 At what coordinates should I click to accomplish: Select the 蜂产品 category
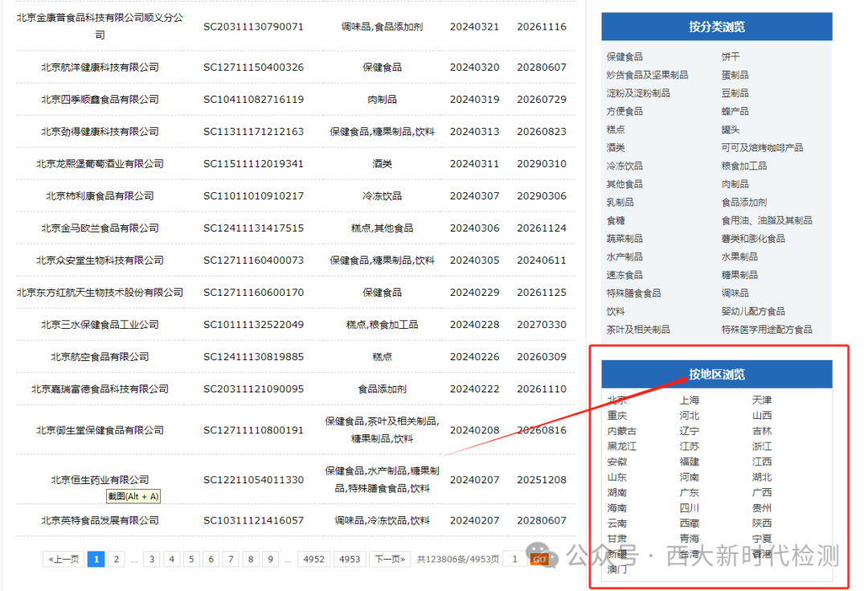coord(735,111)
